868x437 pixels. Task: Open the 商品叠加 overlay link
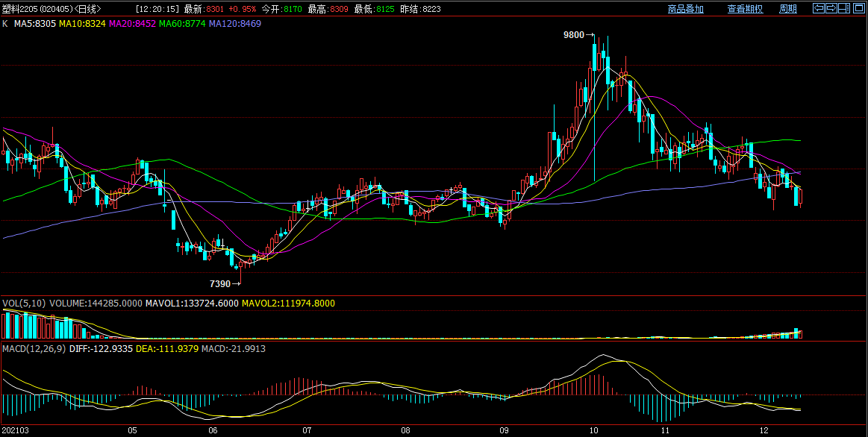point(685,9)
